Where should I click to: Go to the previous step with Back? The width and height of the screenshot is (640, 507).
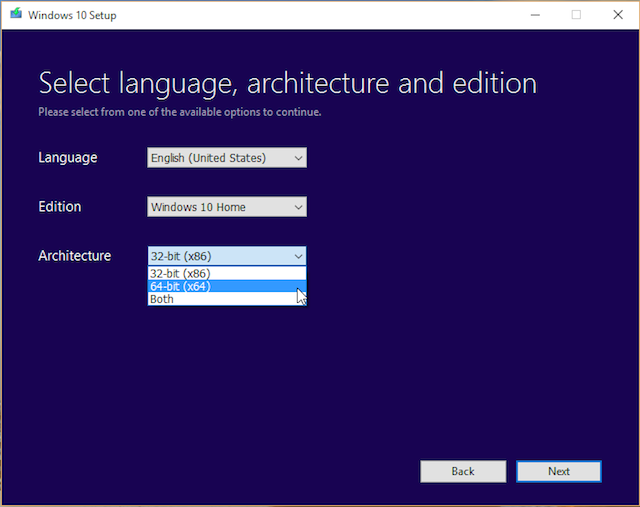pyautogui.click(x=463, y=471)
